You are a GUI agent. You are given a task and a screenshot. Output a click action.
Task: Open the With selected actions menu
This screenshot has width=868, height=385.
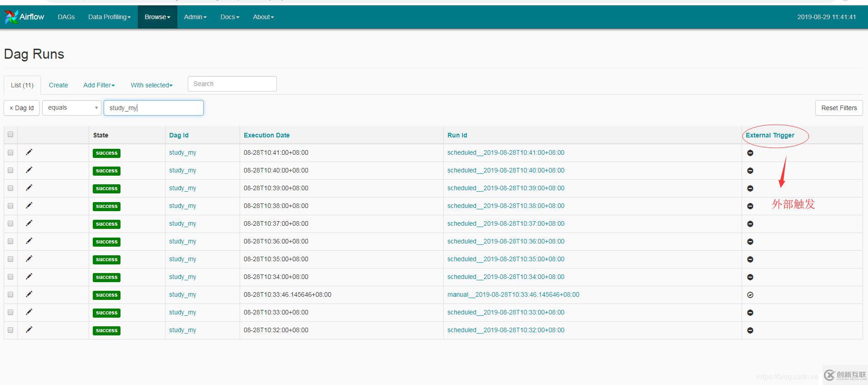pyautogui.click(x=151, y=85)
